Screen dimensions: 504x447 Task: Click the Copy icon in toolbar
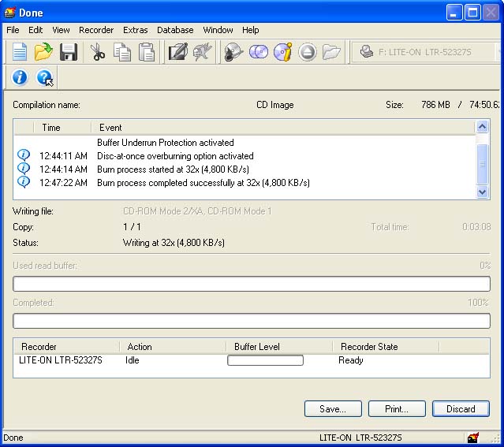coord(122,52)
